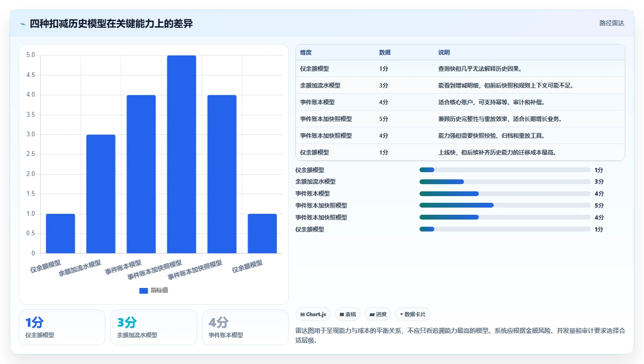The height and width of the screenshot is (364, 644).
Task: Click the footer note starting with 雷达图用于呈现
Action: [x=460, y=336]
